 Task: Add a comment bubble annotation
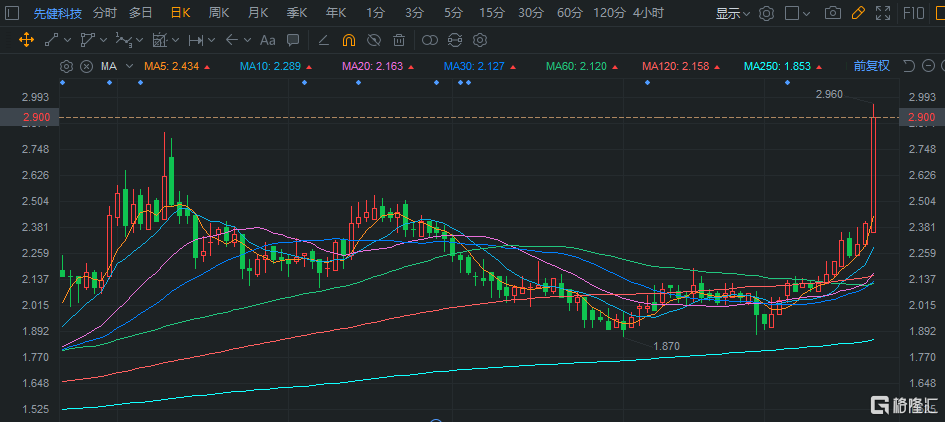[292, 41]
